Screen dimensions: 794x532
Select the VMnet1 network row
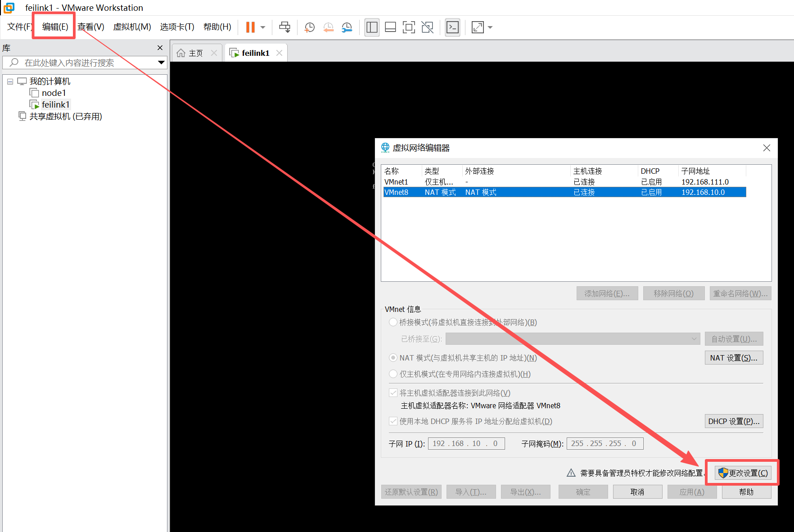(564, 182)
